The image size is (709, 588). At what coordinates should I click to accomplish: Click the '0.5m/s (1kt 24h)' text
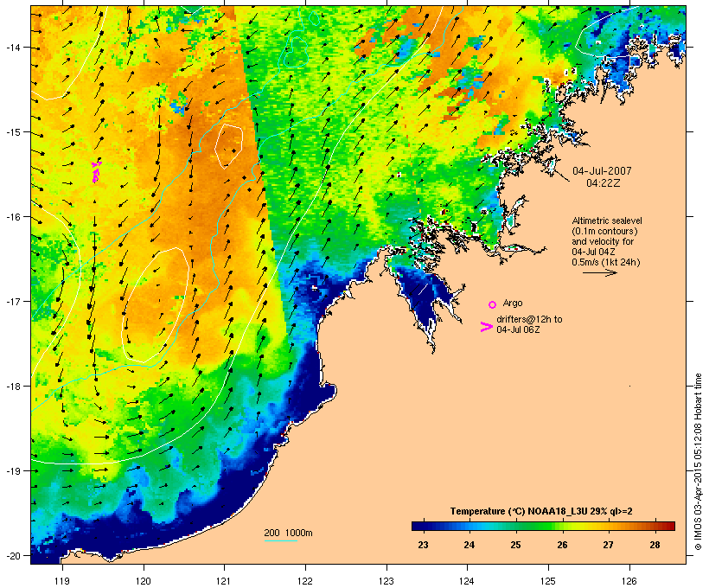(x=606, y=262)
